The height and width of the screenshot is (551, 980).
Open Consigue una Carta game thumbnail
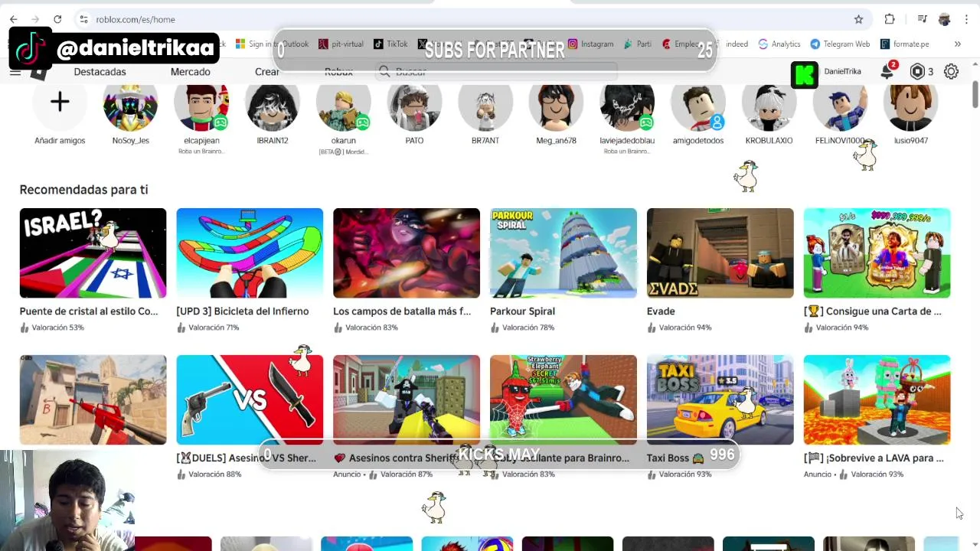click(x=877, y=253)
